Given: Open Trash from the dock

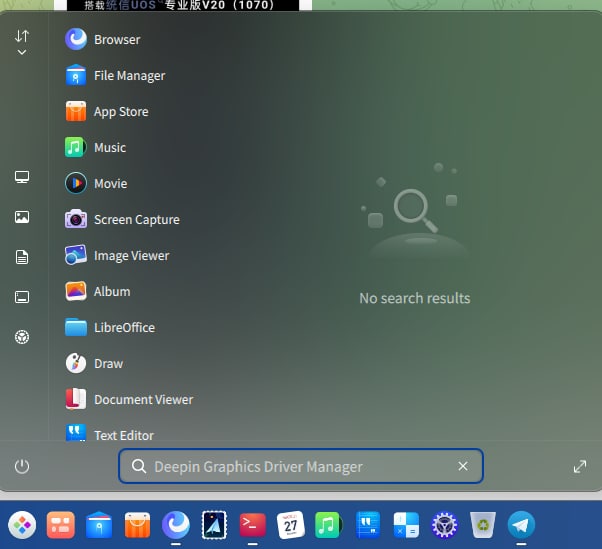Looking at the screenshot, I should (x=483, y=525).
